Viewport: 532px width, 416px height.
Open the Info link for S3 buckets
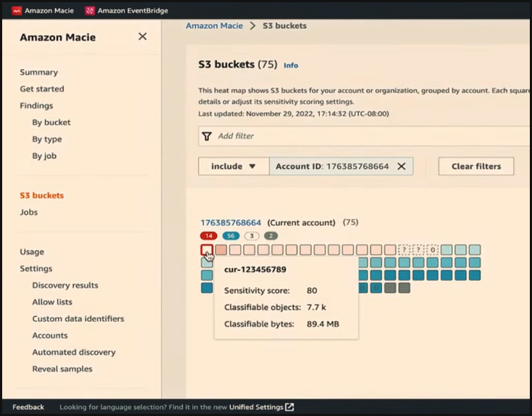tap(291, 65)
